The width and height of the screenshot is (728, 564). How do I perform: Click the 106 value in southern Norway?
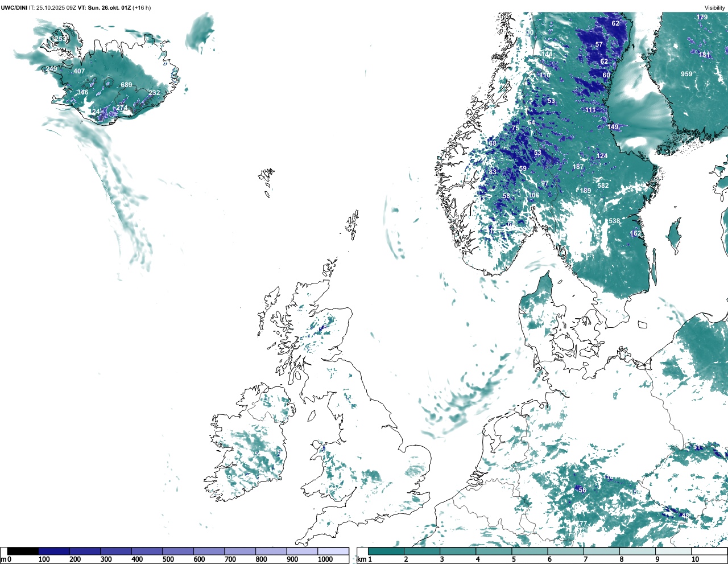[533, 195]
